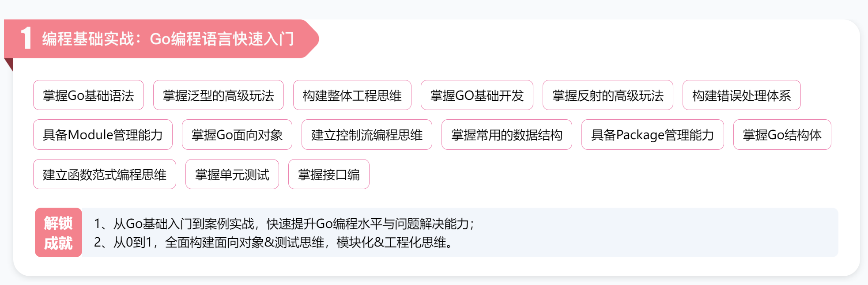
Task: Click the 具备Package管理能力 tag
Action: [x=652, y=135]
